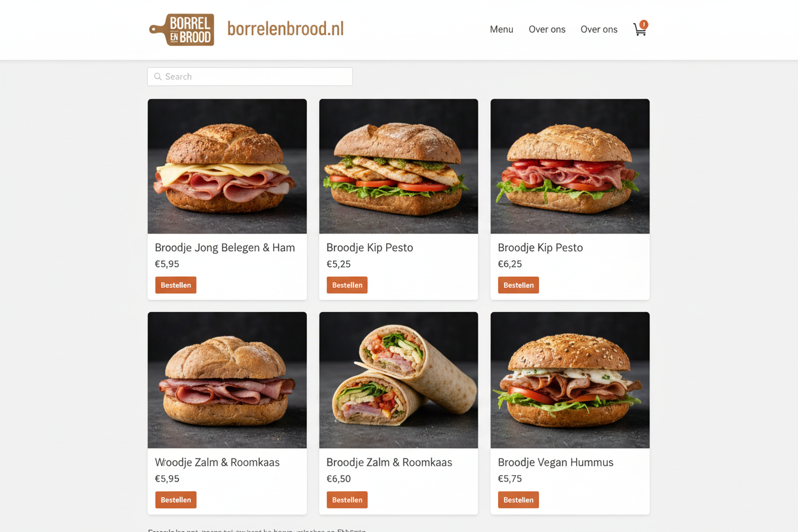Click Bestellen for the €6,25 Broodje Kip Pesto
798x532 pixels.
[x=519, y=285]
